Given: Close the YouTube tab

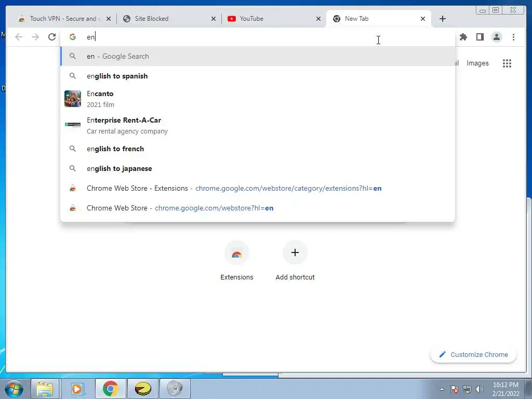Looking at the screenshot, I should (x=318, y=19).
